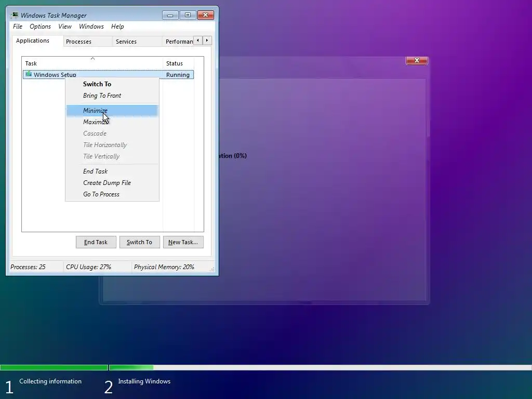
Task: Choose Create Dump File in the context menu
Action: point(112,183)
